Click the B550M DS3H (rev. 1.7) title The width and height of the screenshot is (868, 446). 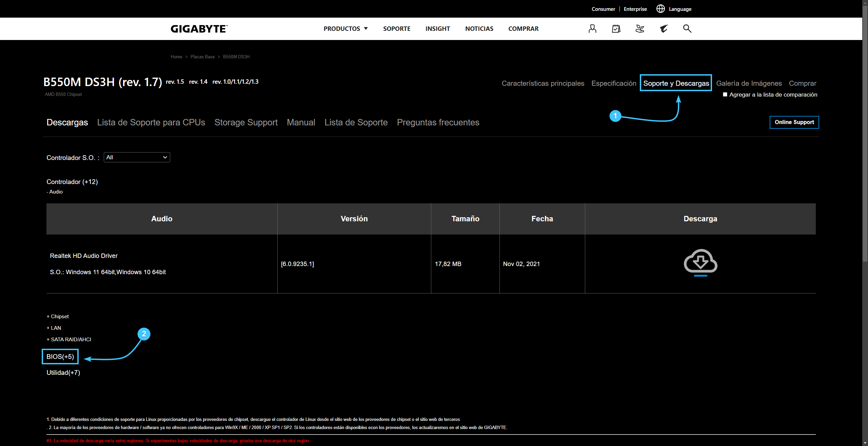103,82
